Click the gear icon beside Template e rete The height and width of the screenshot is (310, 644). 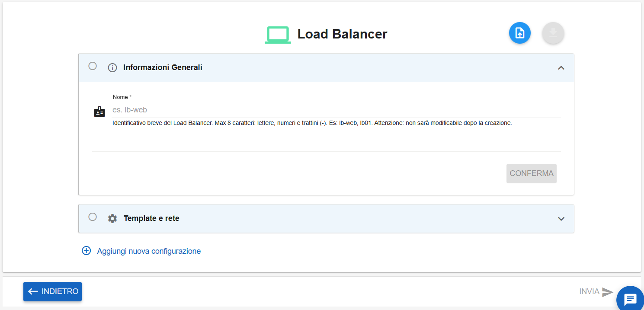(x=112, y=218)
